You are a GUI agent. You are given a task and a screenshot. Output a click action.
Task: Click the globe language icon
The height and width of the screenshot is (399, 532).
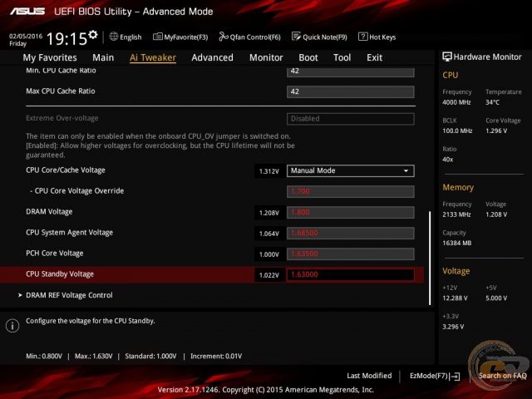[114, 37]
